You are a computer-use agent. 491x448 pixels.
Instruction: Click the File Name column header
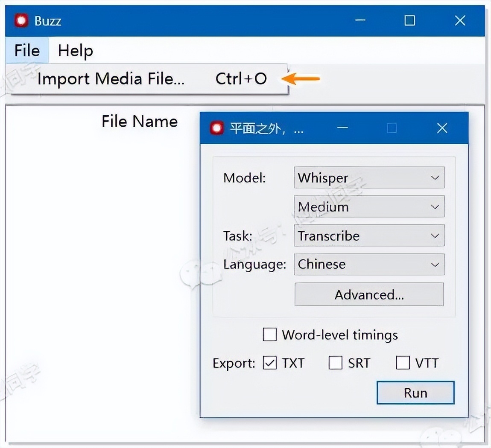pos(140,121)
